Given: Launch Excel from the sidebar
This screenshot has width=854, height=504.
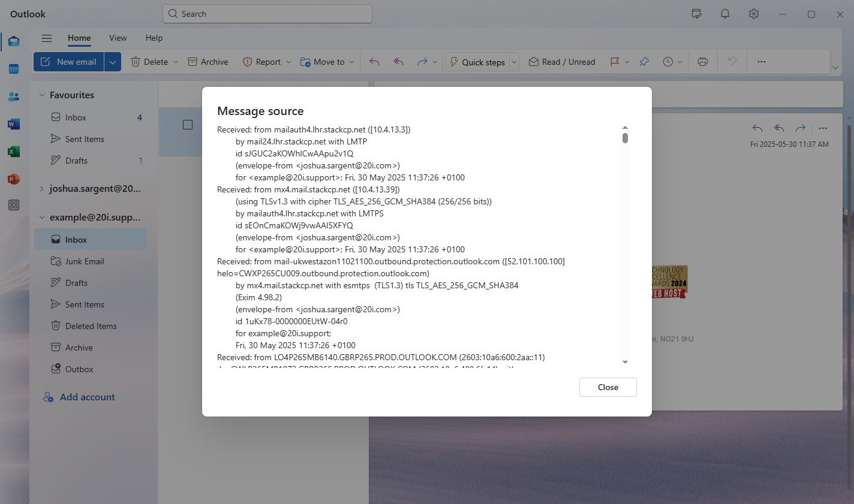Looking at the screenshot, I should point(14,152).
